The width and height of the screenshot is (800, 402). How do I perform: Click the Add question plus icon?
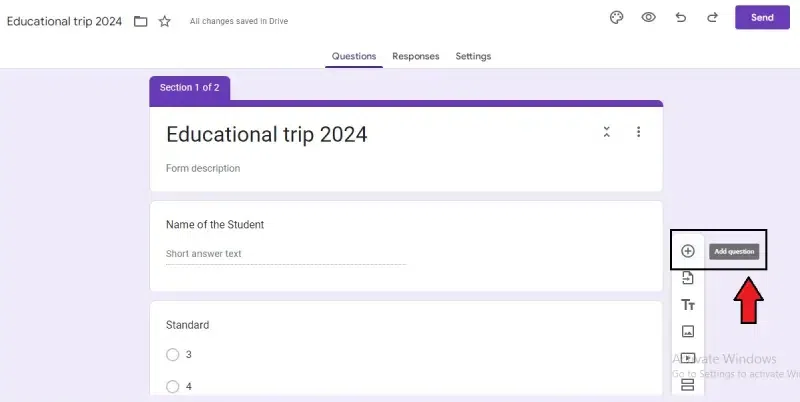[687, 251]
